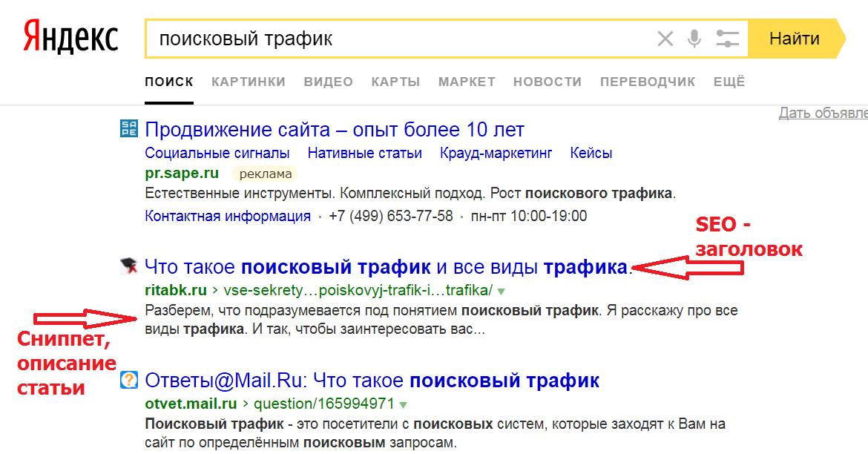The height and width of the screenshot is (454, 868).
Task: Click the Найти search button
Action: (x=795, y=39)
